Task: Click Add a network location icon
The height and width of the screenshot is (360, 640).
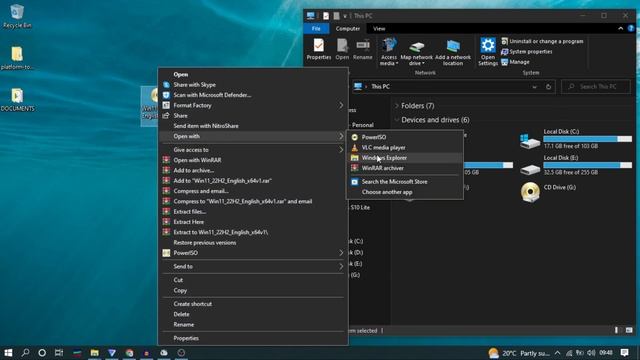Action: (x=453, y=53)
